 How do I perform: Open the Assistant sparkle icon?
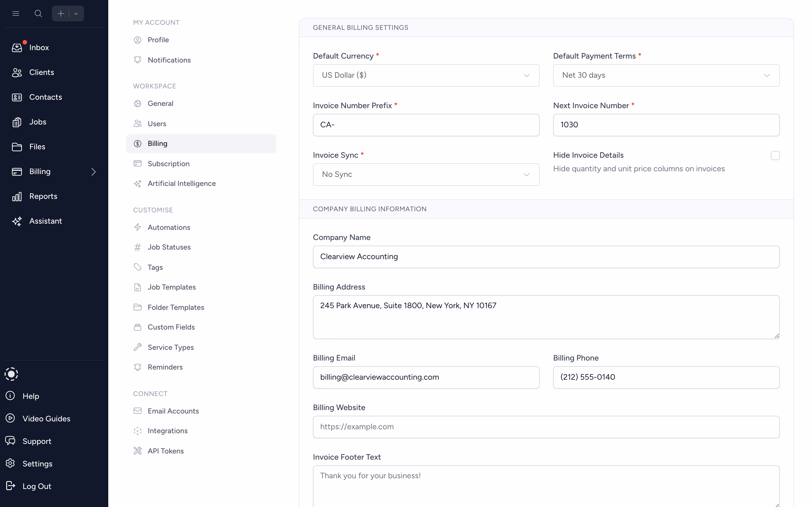(17, 221)
